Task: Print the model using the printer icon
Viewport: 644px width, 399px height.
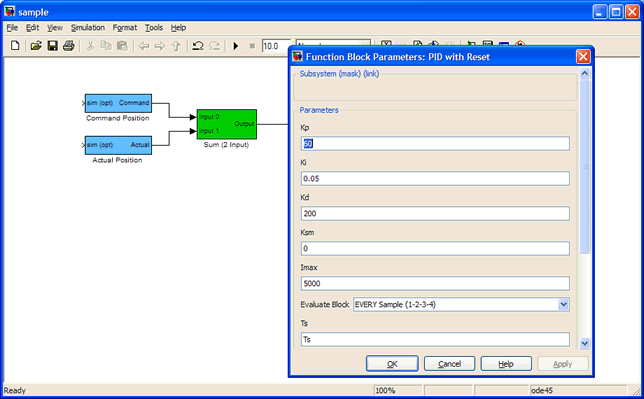Action: click(x=69, y=46)
